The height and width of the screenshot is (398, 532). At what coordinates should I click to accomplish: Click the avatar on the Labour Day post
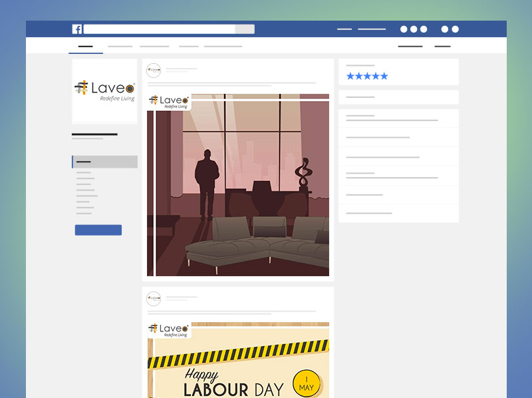[x=154, y=299]
